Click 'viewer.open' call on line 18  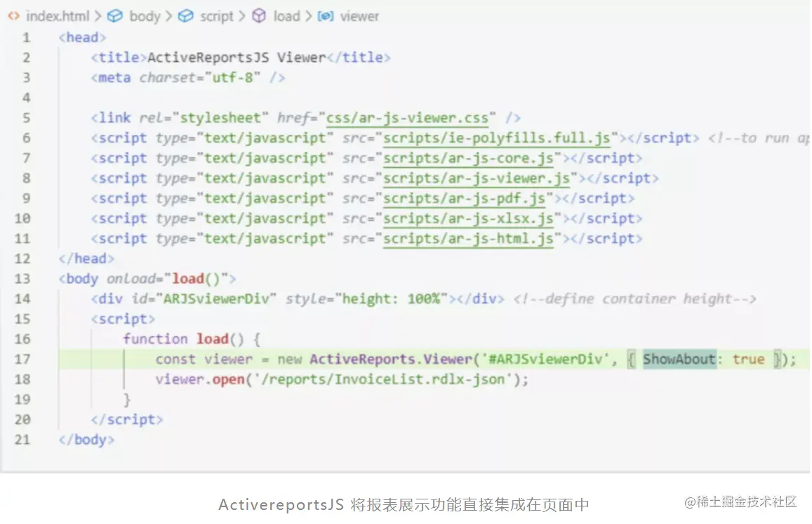200,379
